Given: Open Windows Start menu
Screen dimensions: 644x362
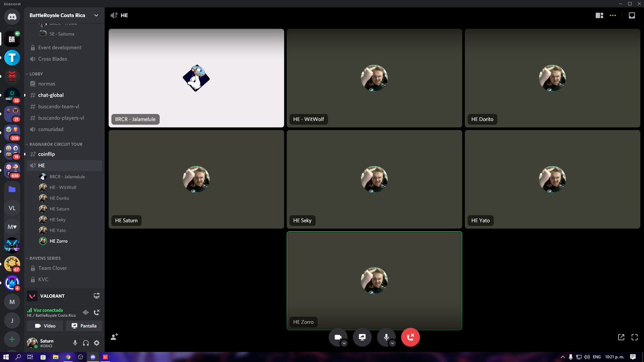Looking at the screenshot, I should 6,357.
